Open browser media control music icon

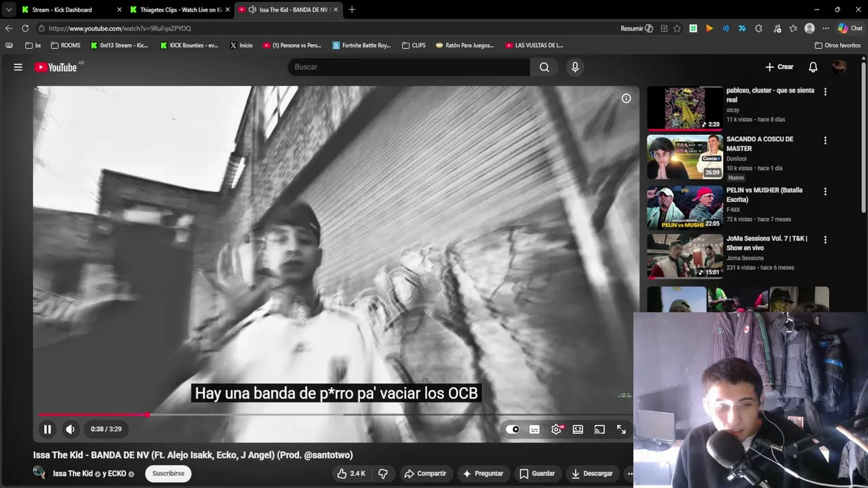click(x=777, y=28)
